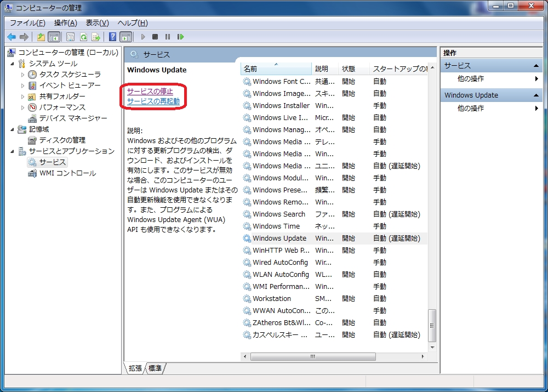Sort services by the 名前 column header
Image resolution: width=548 pixels, height=392 pixels.
(x=276, y=69)
